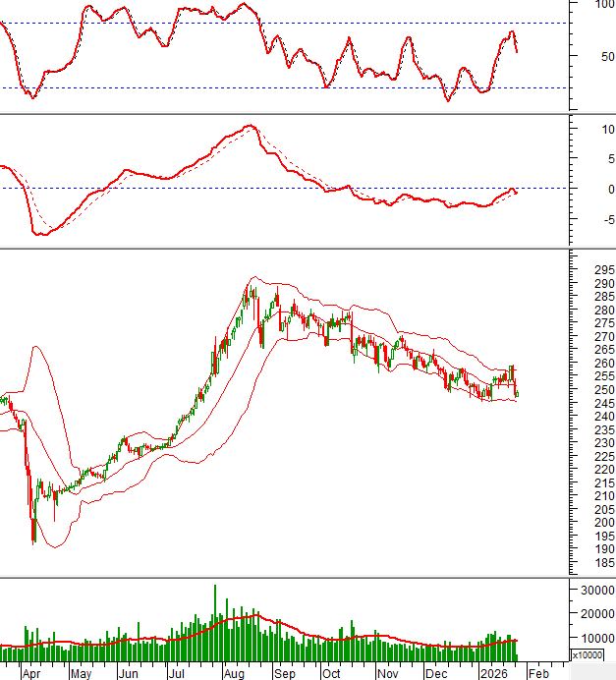Click the Oct month marker below the volume
Viewport: 616px width, 680px height.
pyautogui.click(x=331, y=674)
